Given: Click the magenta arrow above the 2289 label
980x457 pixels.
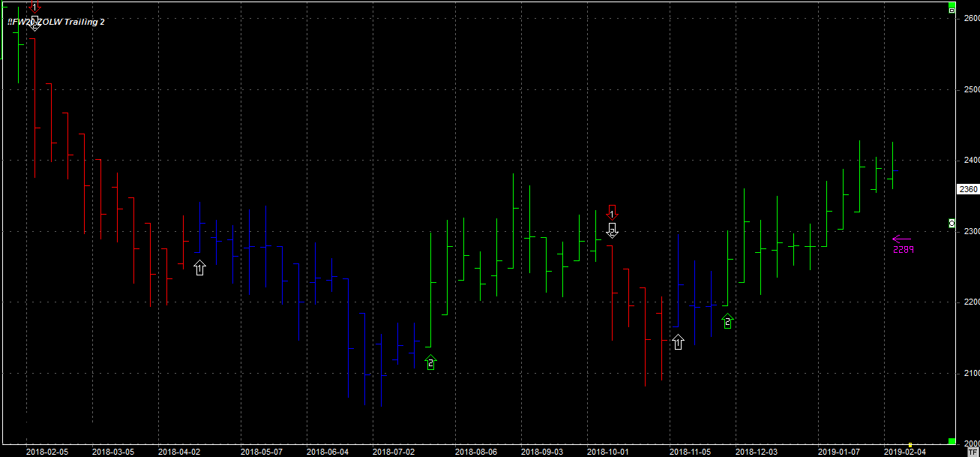Looking at the screenshot, I should 901,239.
